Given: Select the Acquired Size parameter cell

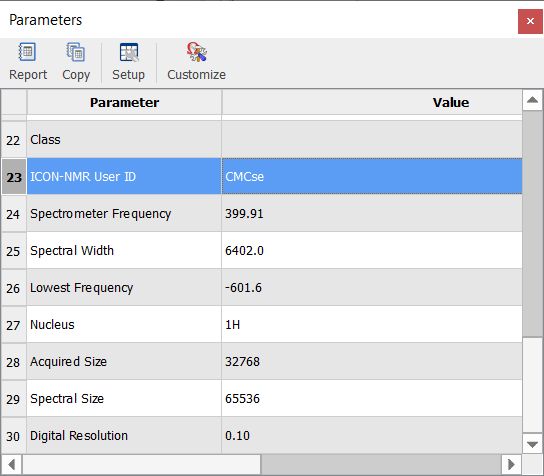Looking at the screenshot, I should point(124,362).
